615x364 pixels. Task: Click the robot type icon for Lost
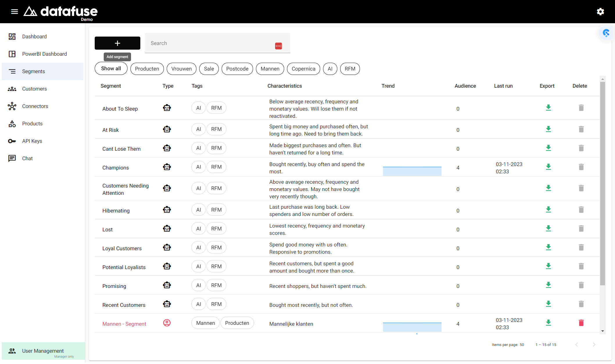(x=167, y=228)
